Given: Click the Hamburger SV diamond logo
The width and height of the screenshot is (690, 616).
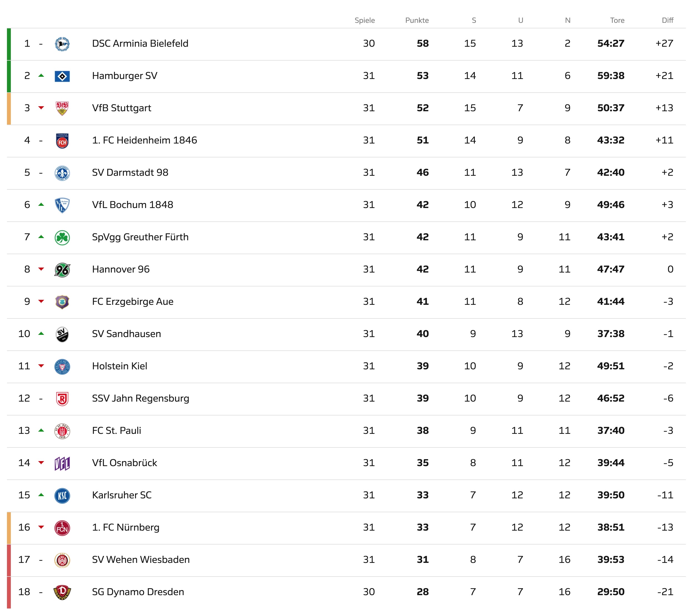Looking at the screenshot, I should (62, 76).
